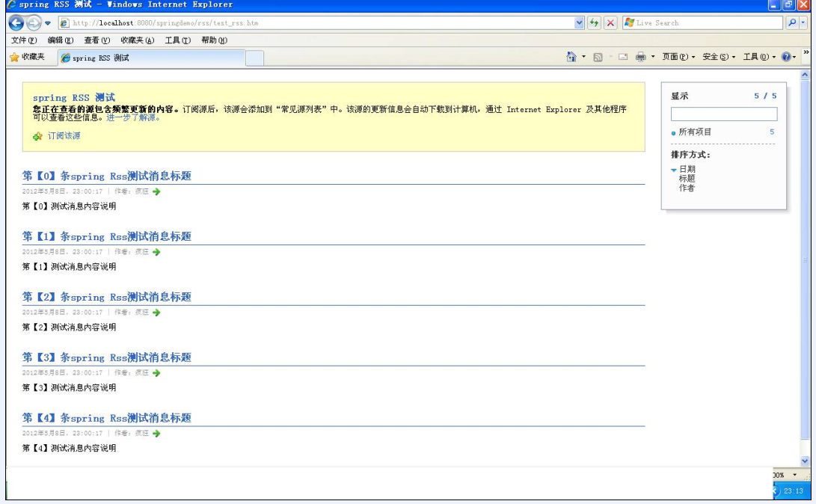Viewport: 816px width, 504px height.
Task: Click the Live Search magnifier icon
Action: pos(792,23)
